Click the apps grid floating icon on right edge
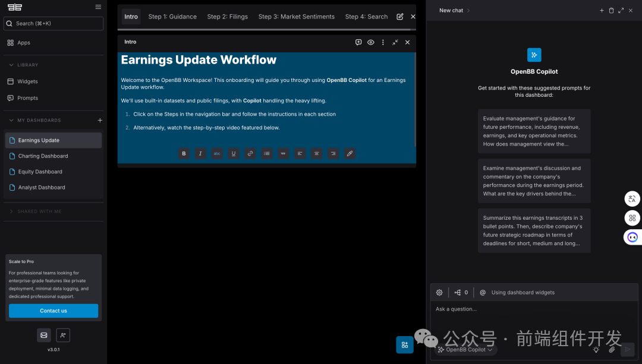642x364 pixels. point(632,218)
